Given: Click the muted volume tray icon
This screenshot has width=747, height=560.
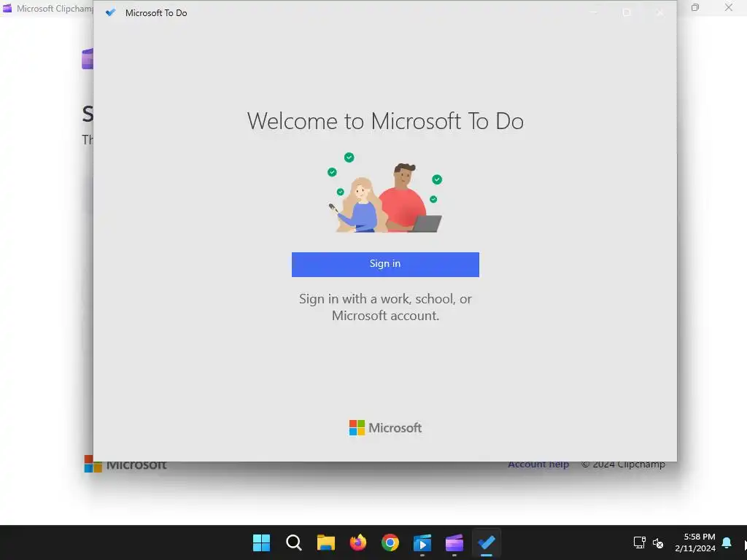Looking at the screenshot, I should [658, 542].
